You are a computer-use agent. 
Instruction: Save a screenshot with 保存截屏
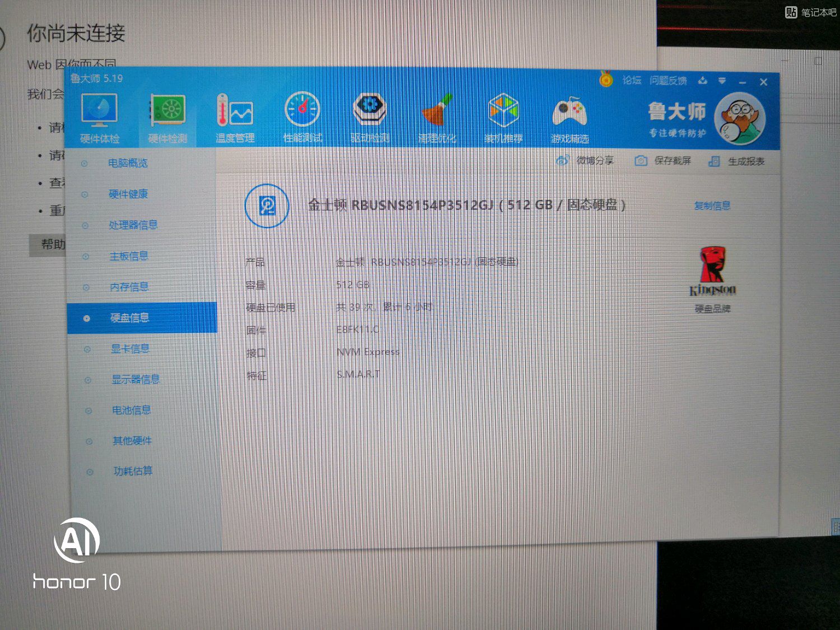click(x=663, y=161)
